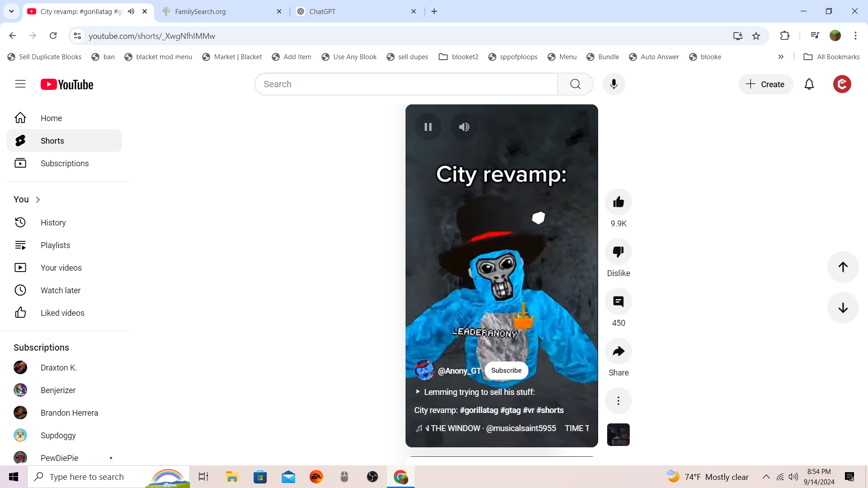The width and height of the screenshot is (868, 488).
Task: Expand the You section chevron
Action: 38,200
